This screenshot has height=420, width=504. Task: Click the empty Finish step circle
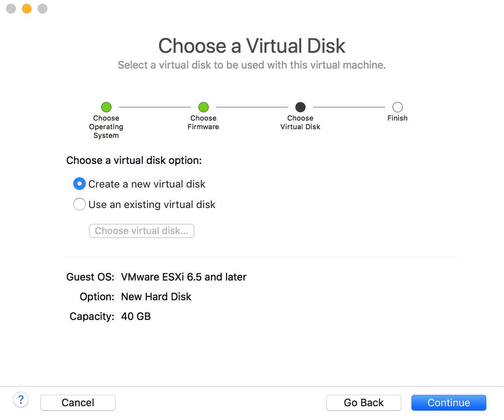398,107
